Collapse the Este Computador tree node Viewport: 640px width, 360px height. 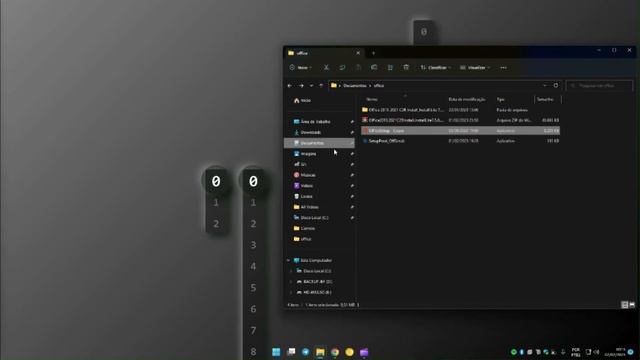289,260
